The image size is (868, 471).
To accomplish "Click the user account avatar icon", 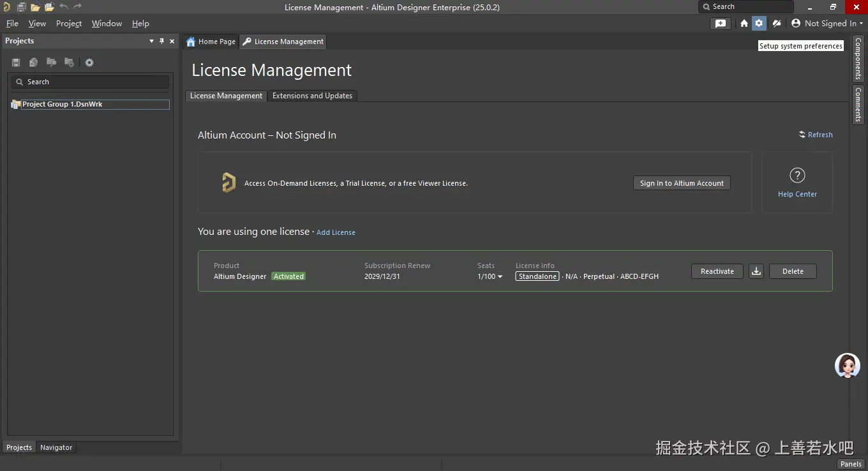I will pos(796,24).
